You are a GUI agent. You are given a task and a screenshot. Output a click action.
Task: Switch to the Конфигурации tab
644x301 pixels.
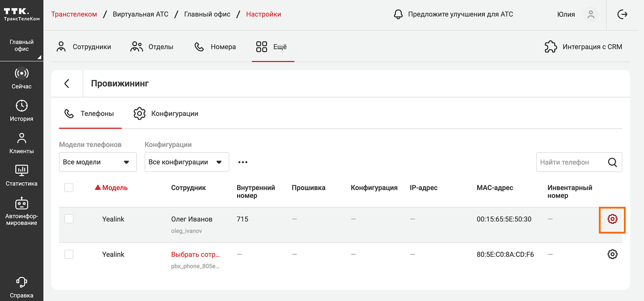pos(166,113)
